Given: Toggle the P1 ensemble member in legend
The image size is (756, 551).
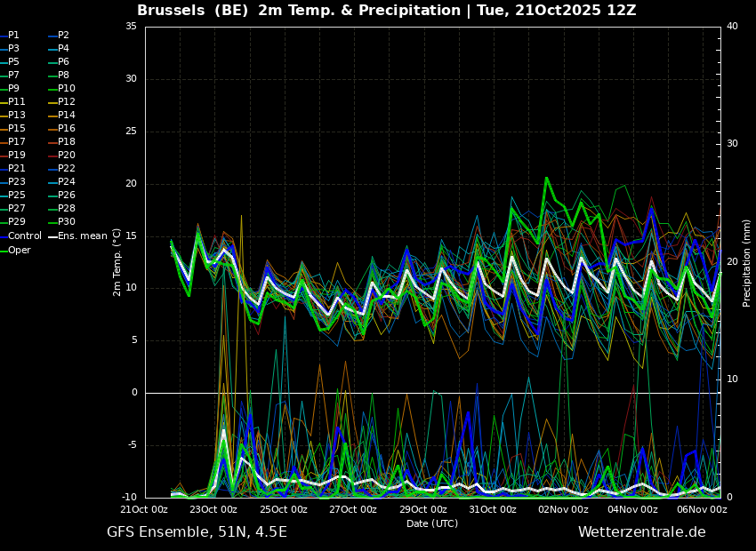Looking at the screenshot, I should coord(13,35).
